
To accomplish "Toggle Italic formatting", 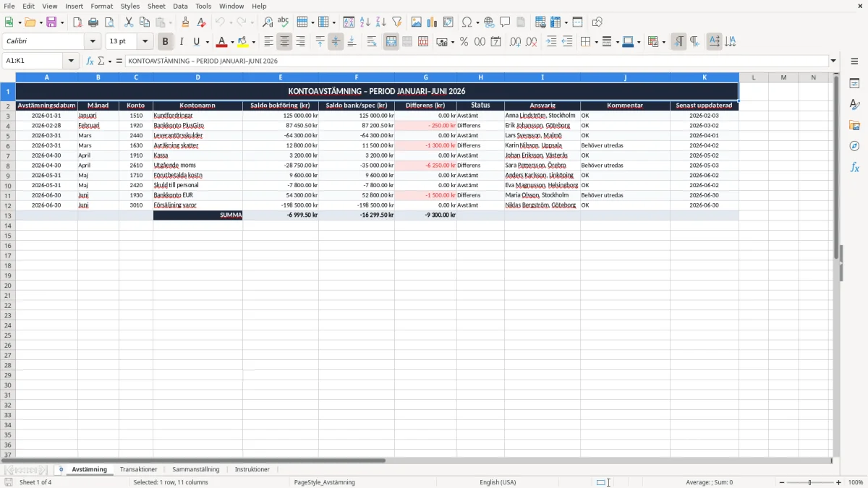I will point(181,42).
